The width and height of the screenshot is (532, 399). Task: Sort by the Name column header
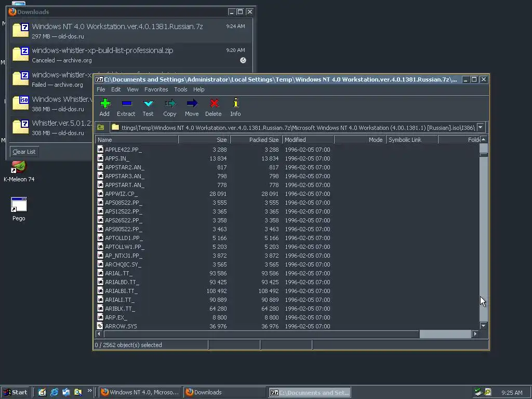137,140
